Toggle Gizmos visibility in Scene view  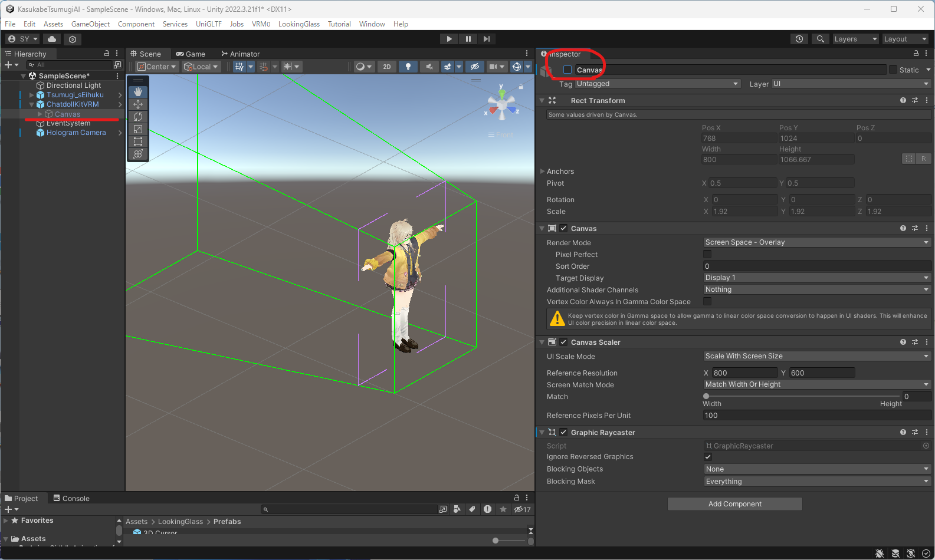tap(517, 67)
